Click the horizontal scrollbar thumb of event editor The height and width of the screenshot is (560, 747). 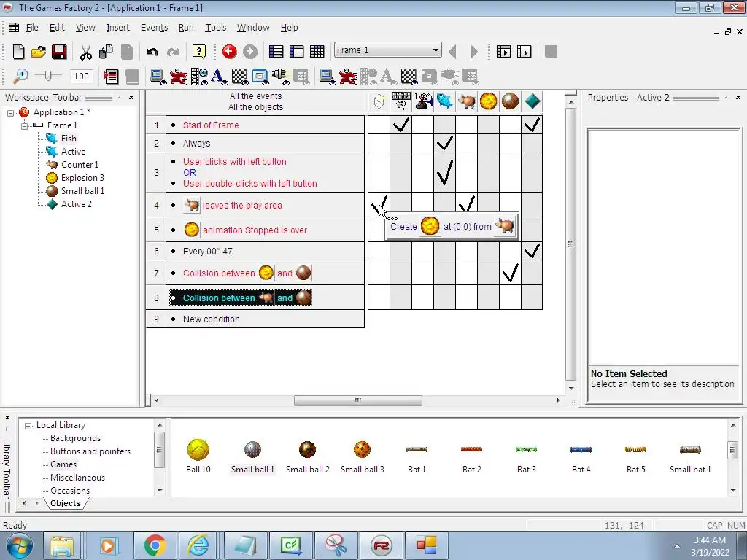point(357,400)
